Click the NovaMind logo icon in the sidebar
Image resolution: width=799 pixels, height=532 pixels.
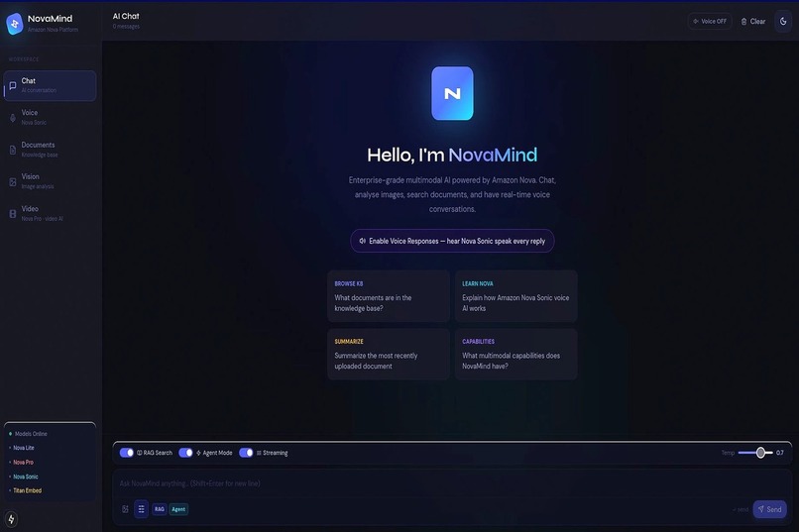point(15,24)
